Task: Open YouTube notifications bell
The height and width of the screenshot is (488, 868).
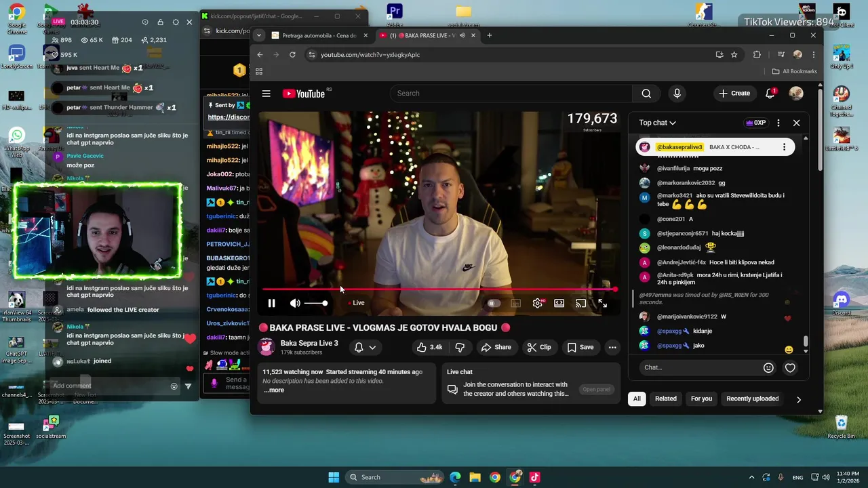Action: tap(771, 94)
